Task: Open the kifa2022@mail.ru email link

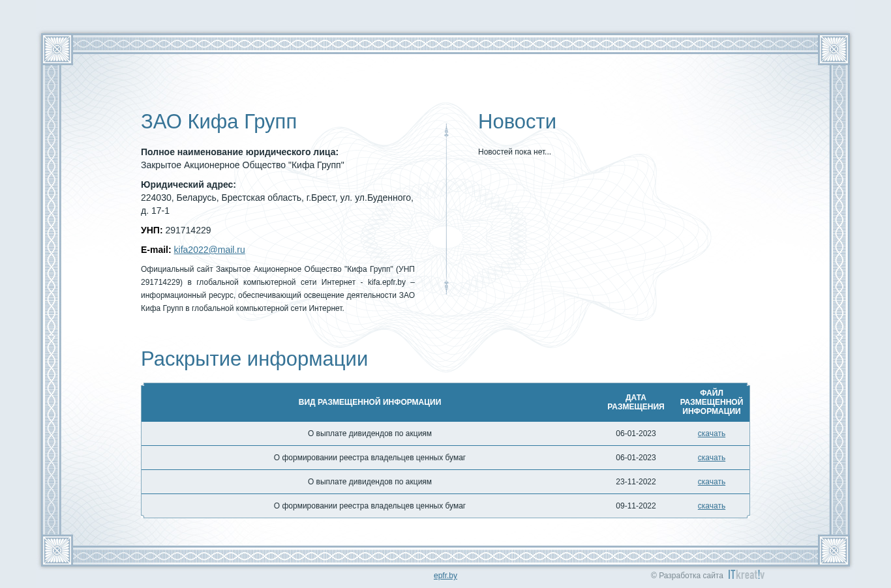Action: pos(209,250)
